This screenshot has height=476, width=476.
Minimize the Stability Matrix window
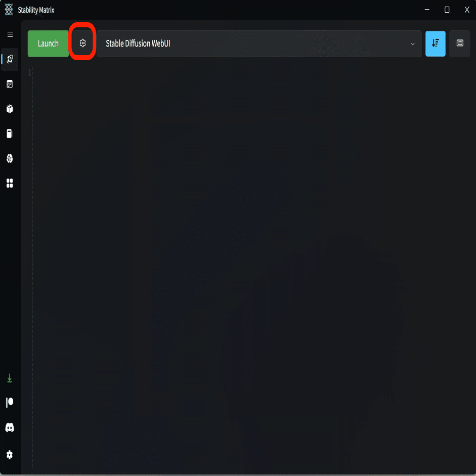[x=427, y=10]
